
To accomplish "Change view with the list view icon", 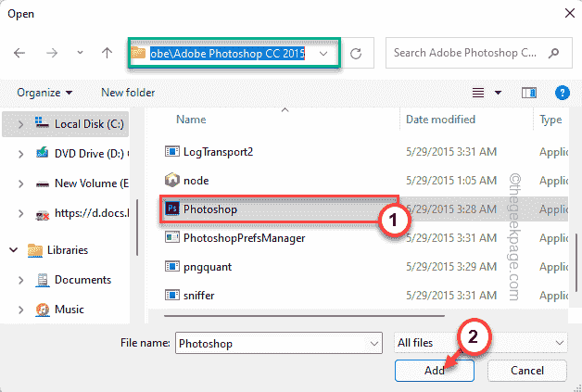I will [477, 93].
